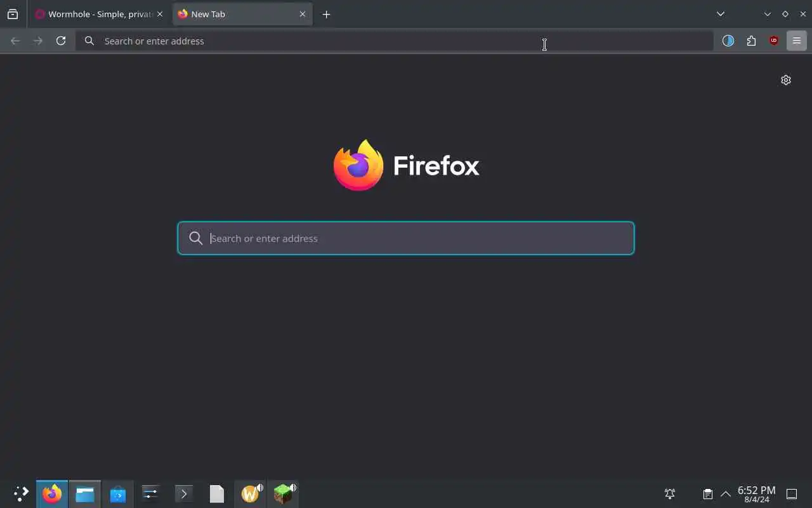Open the Extensions puzzle piece menu
The image size is (812, 508).
(751, 41)
